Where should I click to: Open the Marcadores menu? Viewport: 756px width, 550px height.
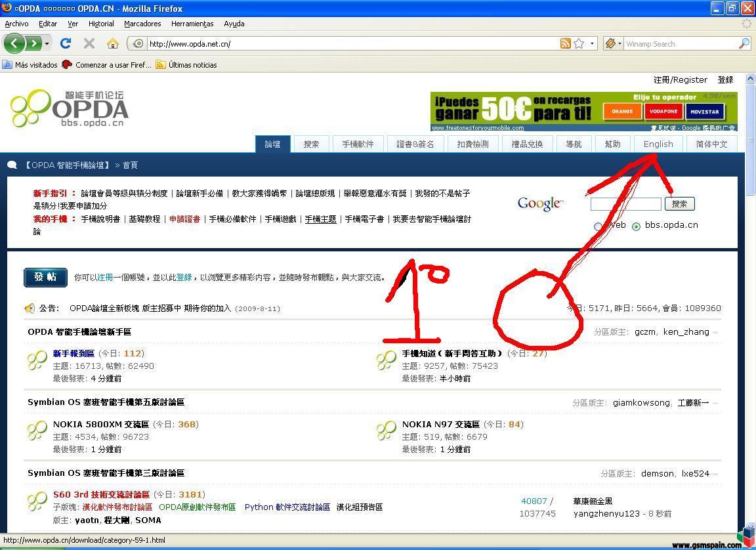[142, 24]
